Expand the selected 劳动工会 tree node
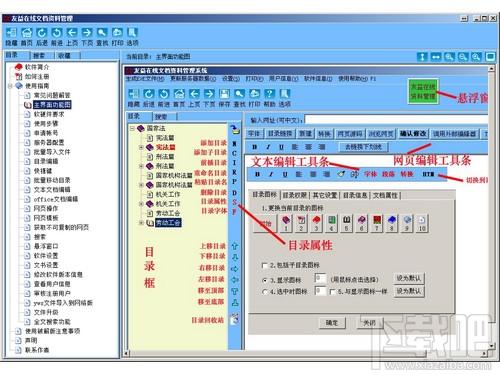This screenshot has width=500, height=375. tap(141, 223)
